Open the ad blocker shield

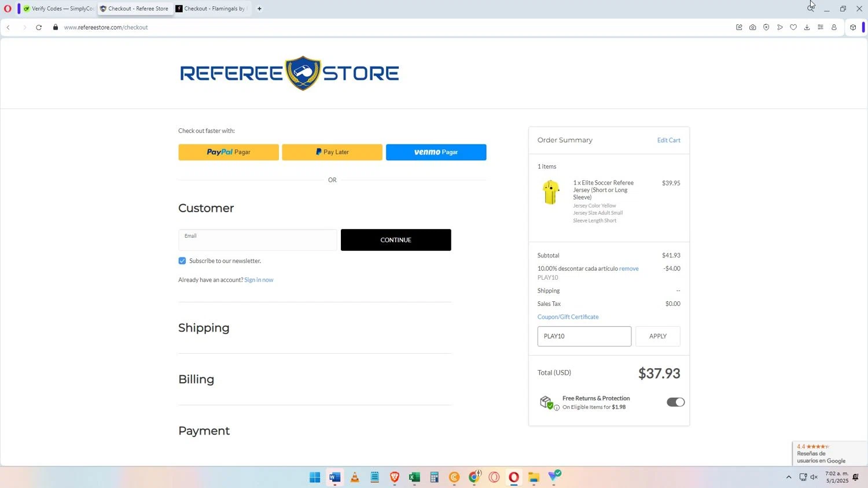coord(766,27)
